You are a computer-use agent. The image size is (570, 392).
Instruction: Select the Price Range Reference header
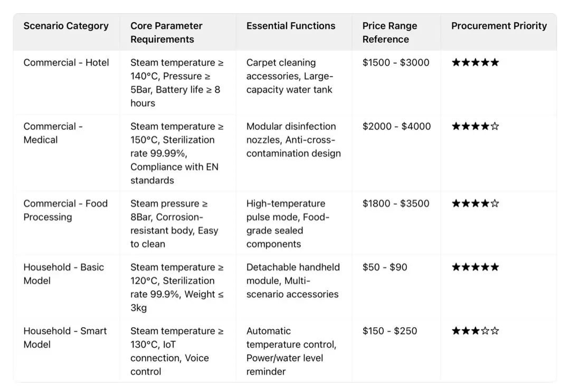tap(389, 33)
